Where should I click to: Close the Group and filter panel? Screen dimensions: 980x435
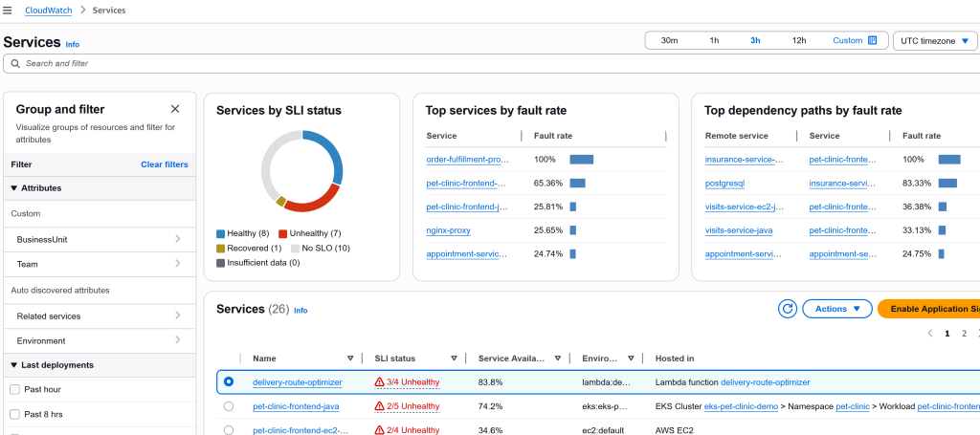coord(175,109)
